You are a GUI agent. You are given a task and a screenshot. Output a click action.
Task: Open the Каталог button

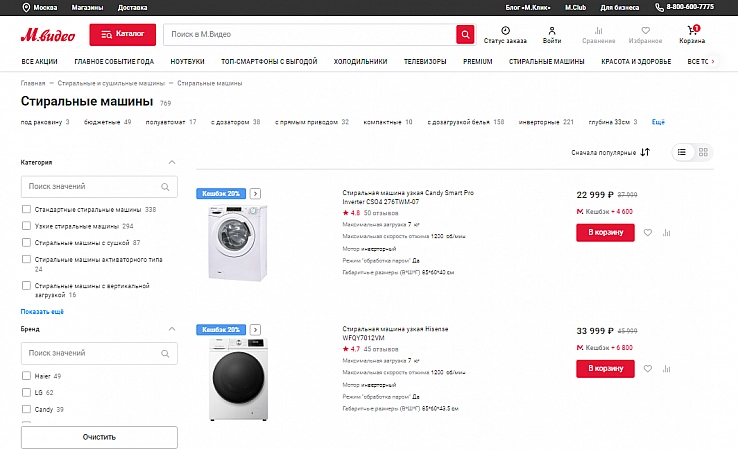click(122, 35)
